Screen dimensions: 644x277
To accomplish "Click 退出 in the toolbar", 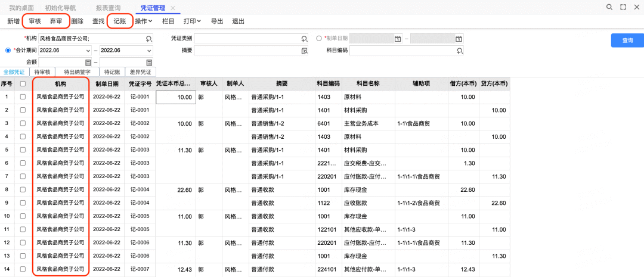I will (x=238, y=21).
